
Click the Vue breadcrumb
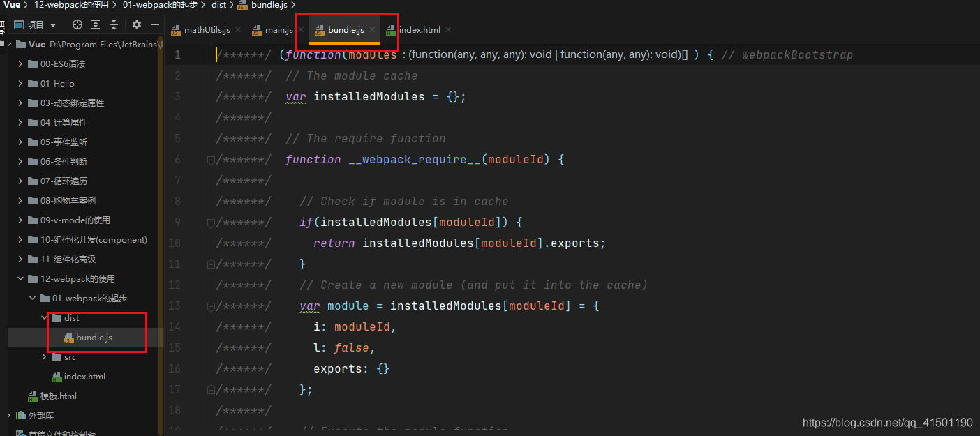pyautogui.click(x=11, y=5)
